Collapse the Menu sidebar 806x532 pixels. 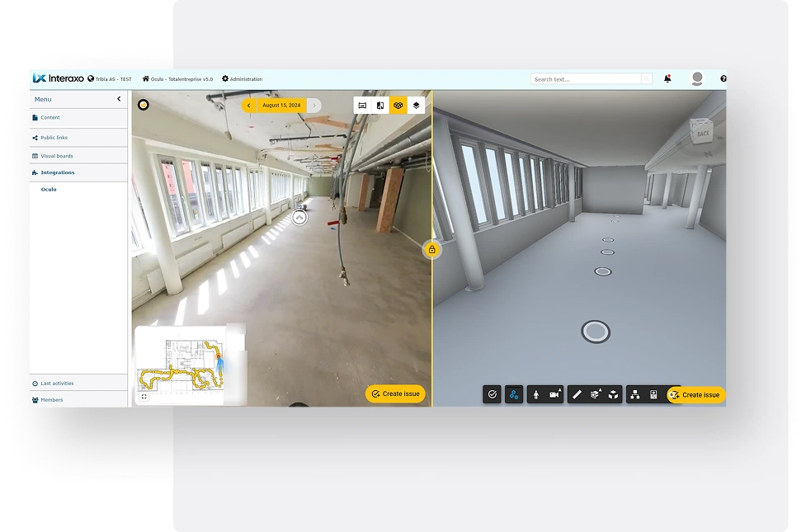tap(119, 99)
